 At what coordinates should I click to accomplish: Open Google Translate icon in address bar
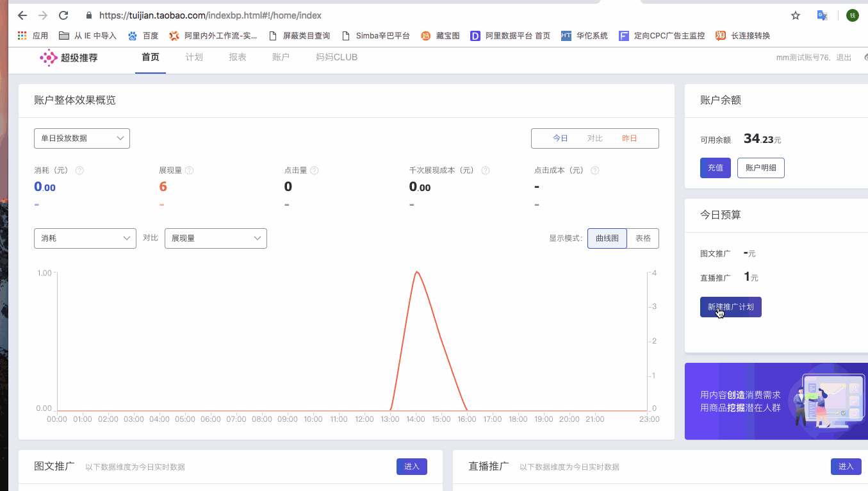(822, 15)
